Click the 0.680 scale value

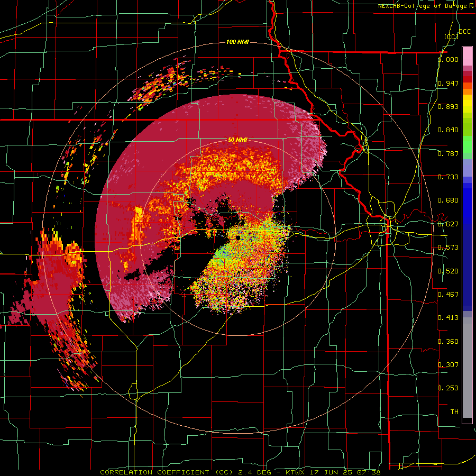tap(448, 200)
